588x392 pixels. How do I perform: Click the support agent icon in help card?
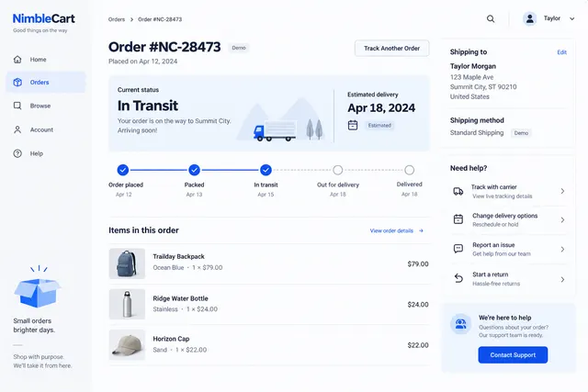(460, 324)
